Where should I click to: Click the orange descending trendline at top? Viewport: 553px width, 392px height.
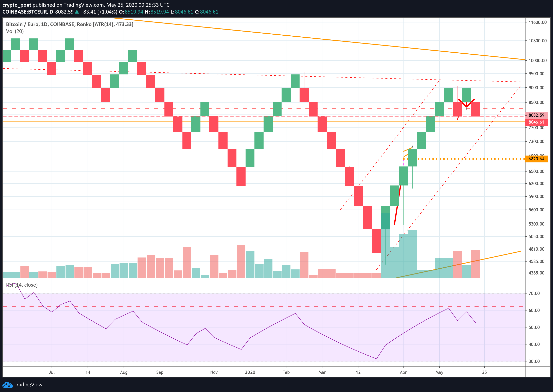(x=318, y=39)
